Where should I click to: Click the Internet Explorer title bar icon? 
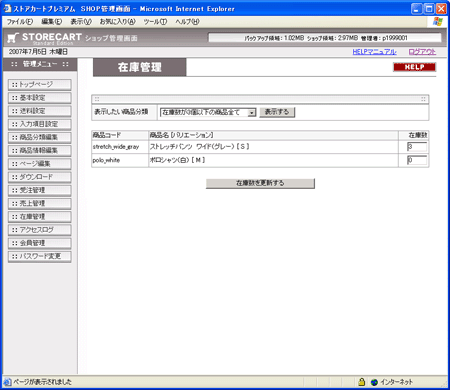click(x=7, y=9)
